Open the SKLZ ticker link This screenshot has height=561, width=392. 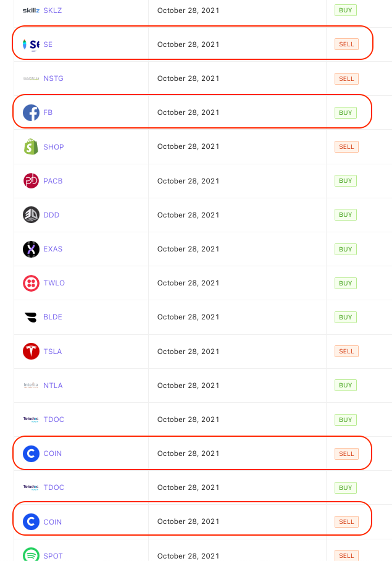pos(52,11)
